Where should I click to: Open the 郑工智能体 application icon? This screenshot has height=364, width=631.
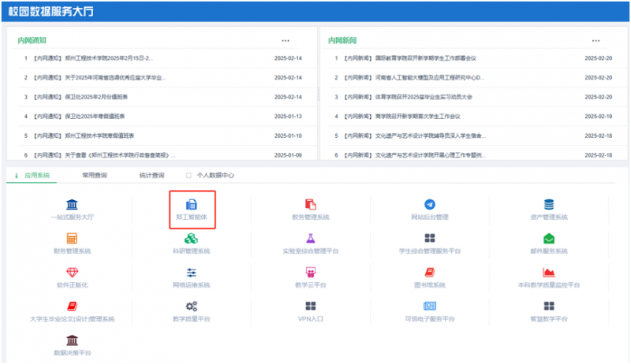coord(190,205)
